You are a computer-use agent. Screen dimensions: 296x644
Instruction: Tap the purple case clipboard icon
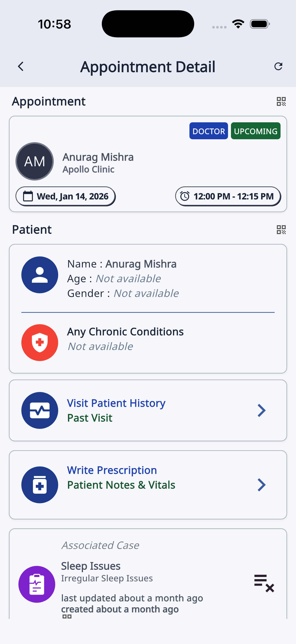point(37,584)
